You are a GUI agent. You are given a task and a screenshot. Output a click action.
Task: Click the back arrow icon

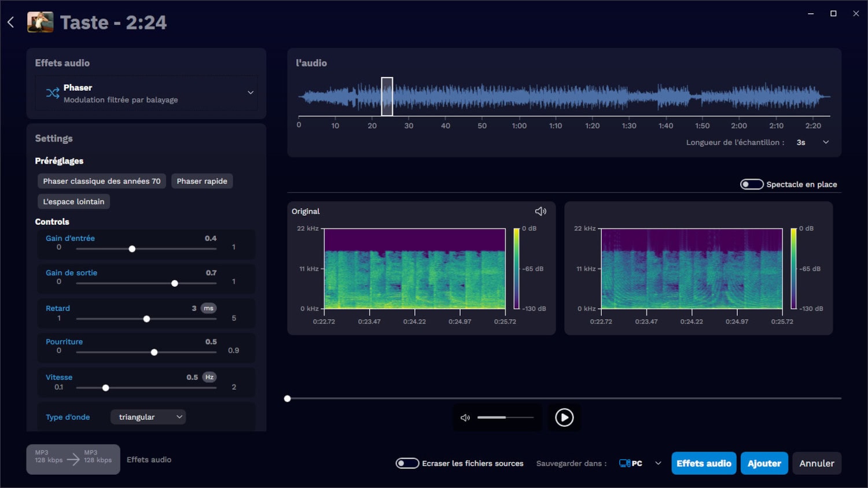(10, 23)
